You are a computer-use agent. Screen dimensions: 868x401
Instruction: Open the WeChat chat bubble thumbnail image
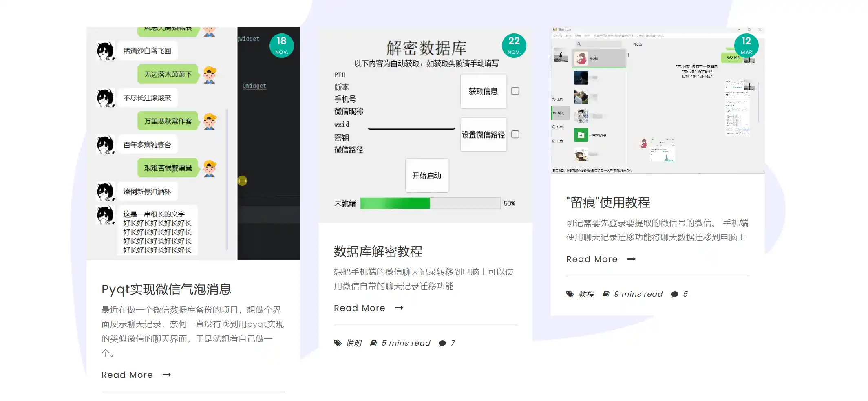pos(193,143)
